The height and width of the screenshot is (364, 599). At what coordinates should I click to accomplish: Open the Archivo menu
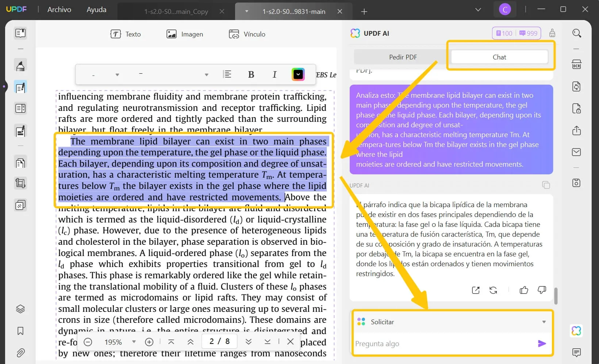coord(59,10)
